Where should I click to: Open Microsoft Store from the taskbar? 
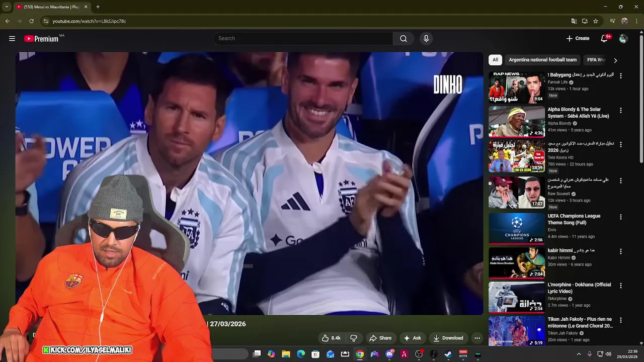pos(315,354)
